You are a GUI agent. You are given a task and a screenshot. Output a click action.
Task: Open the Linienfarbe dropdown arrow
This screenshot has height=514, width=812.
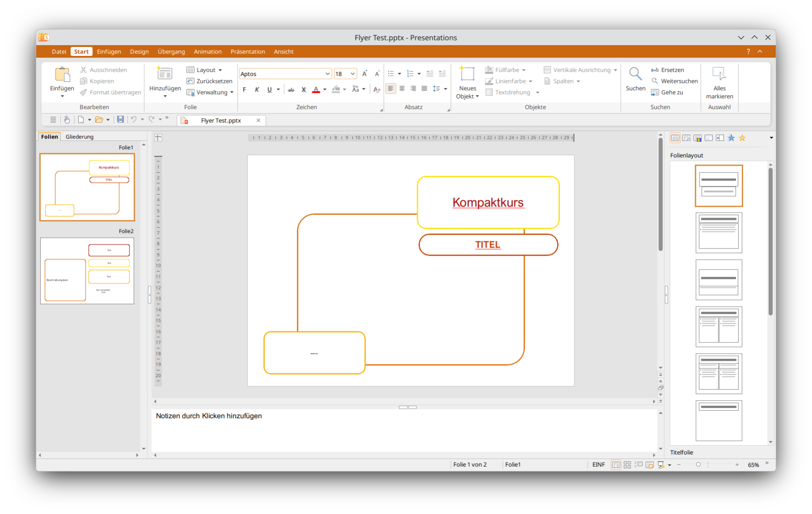click(x=530, y=81)
